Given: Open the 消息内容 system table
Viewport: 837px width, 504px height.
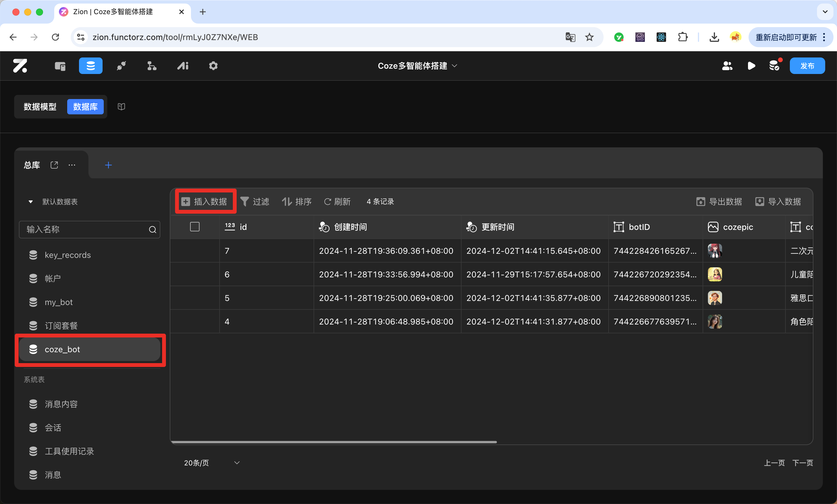Looking at the screenshot, I should pyautogui.click(x=90, y=404).
